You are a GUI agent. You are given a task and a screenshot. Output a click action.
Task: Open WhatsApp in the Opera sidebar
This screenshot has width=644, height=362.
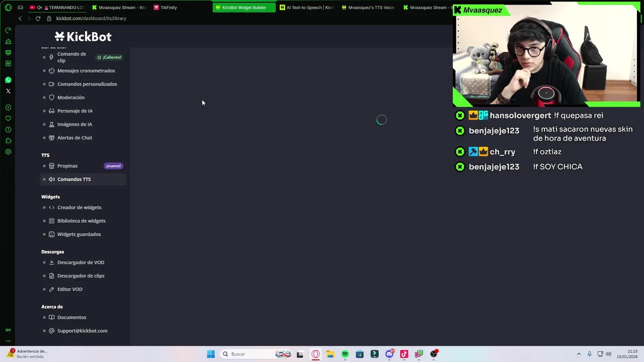tap(8, 80)
